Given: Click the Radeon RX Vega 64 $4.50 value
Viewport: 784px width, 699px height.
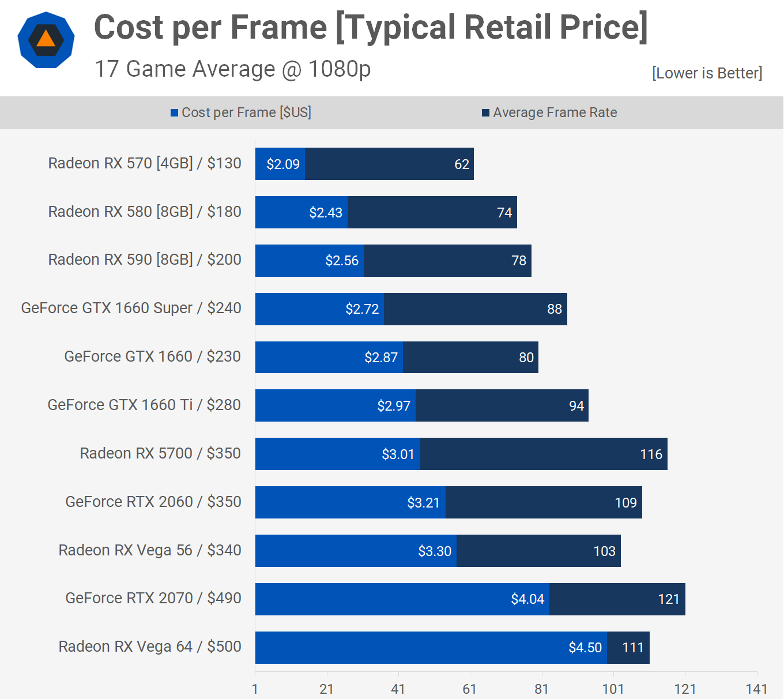Looking at the screenshot, I should (585, 648).
